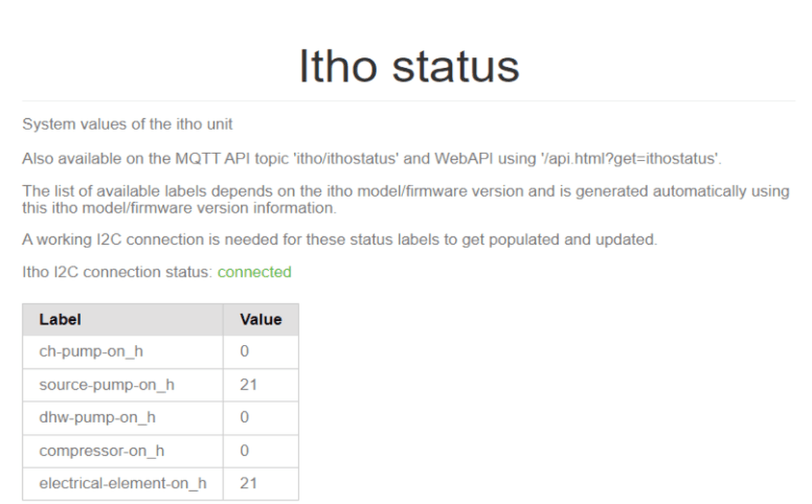Click the paragraph about available labels
Image resolution: width=812 pixels, height=504 pixels.
tap(406, 199)
